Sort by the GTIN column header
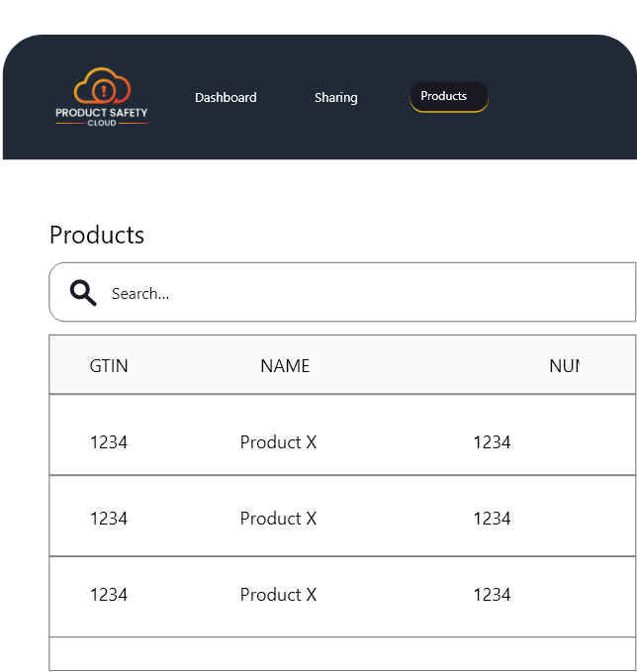This screenshot has width=637, height=672. [x=109, y=366]
